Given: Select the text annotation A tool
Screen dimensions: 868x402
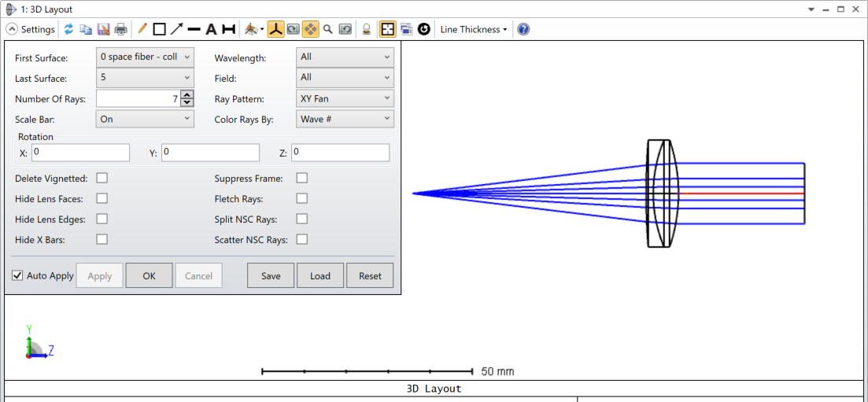Looking at the screenshot, I should coord(211,29).
